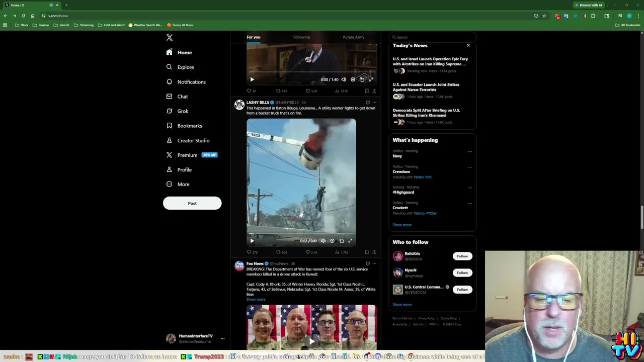This screenshot has height=362, width=644.
Task: Click Browse with AI button
Action: coord(589,5)
